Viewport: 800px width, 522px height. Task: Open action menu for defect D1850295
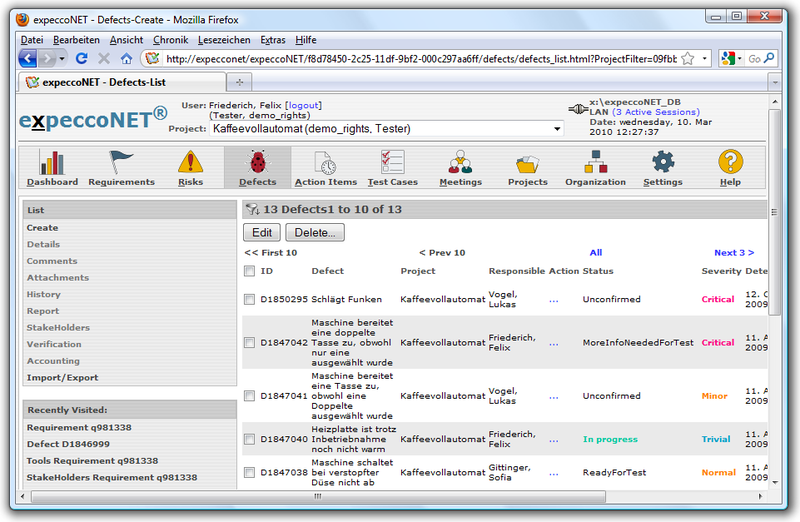[554, 301]
